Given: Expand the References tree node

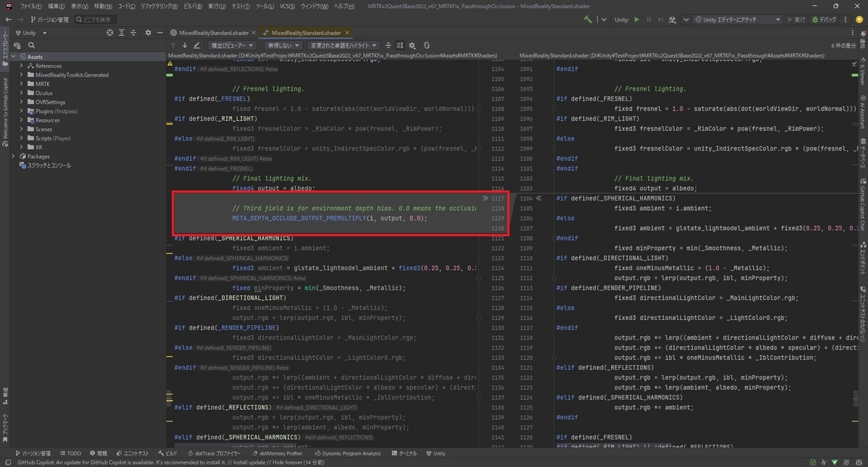Looking at the screenshot, I should (x=21, y=66).
